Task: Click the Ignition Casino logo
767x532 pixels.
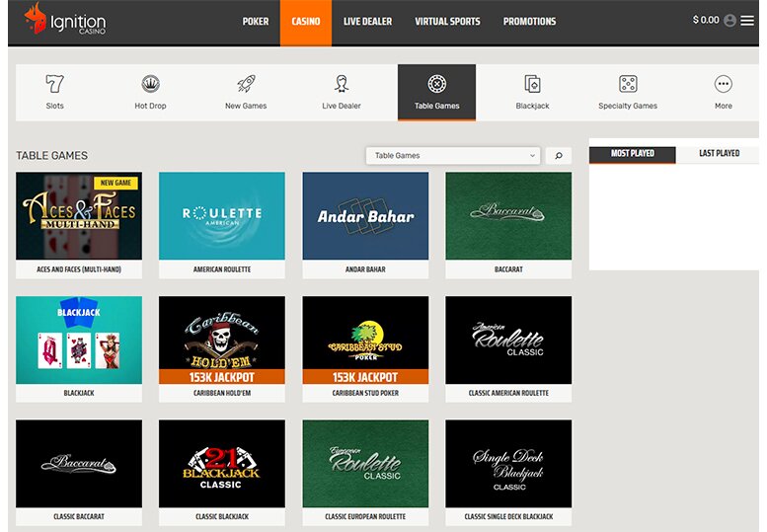Action: click(x=64, y=20)
